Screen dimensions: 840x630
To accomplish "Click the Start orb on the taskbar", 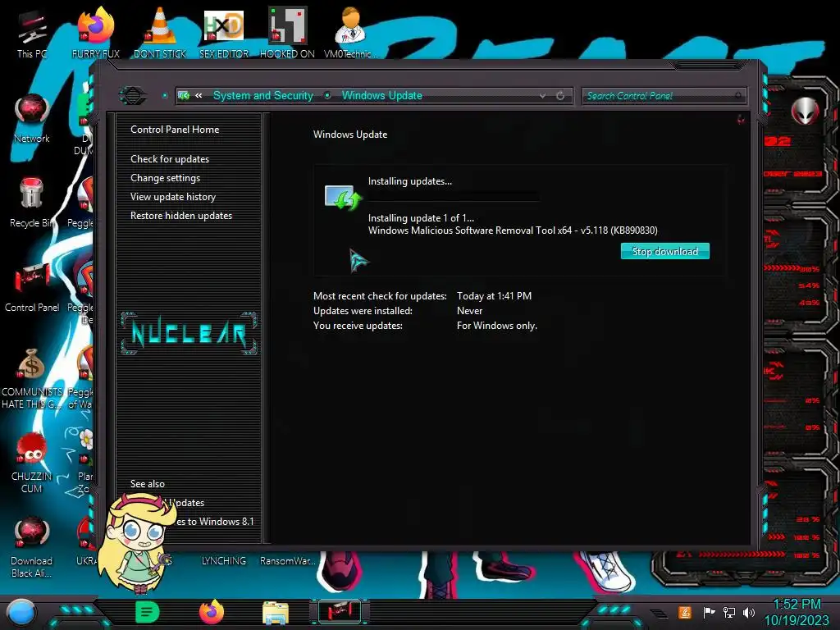I will [21, 612].
